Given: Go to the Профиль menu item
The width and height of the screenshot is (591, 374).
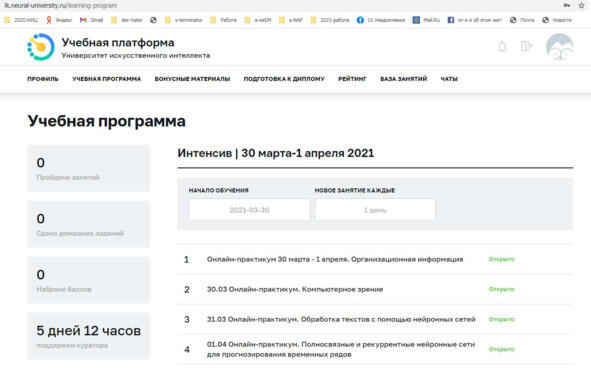Looking at the screenshot, I should tap(43, 79).
